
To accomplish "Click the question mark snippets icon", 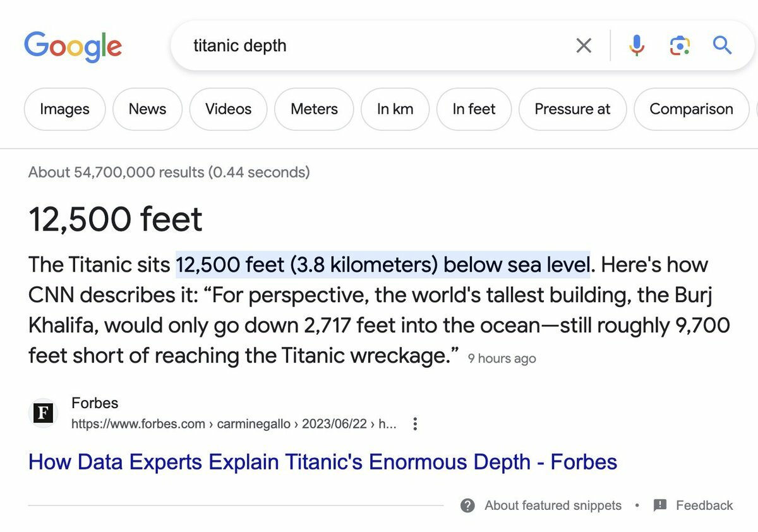I will (x=467, y=505).
